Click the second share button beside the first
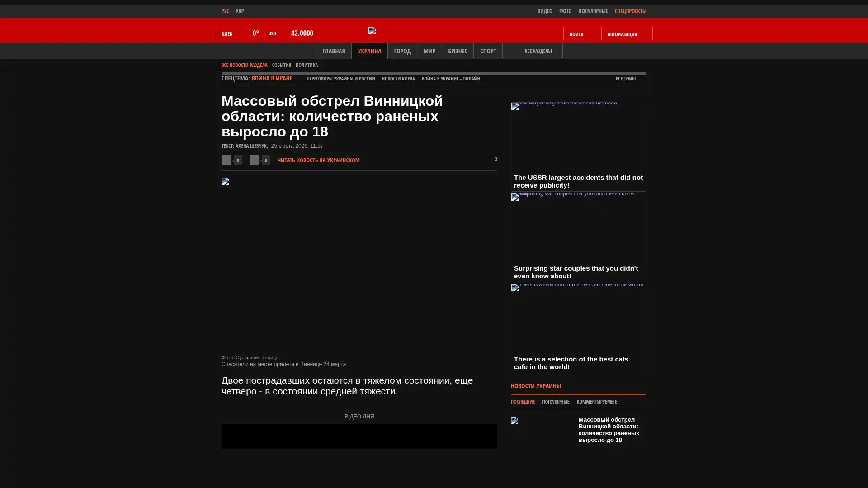868x488 pixels. pos(255,160)
